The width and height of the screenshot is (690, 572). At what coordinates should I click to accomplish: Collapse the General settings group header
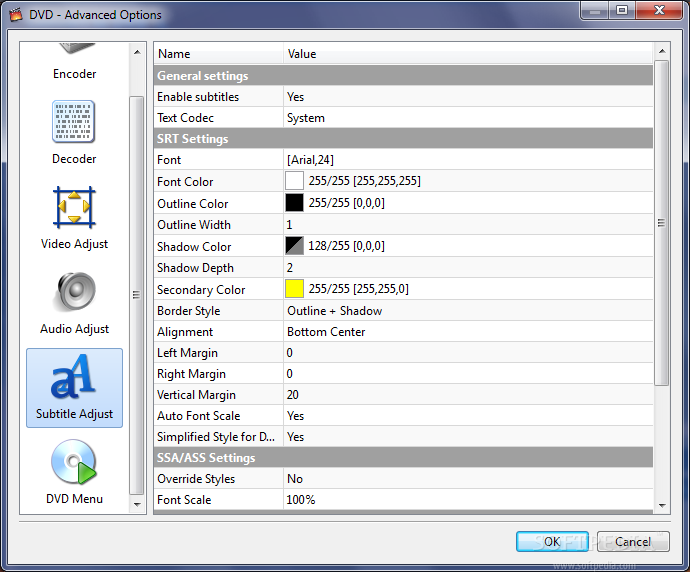tap(404, 76)
